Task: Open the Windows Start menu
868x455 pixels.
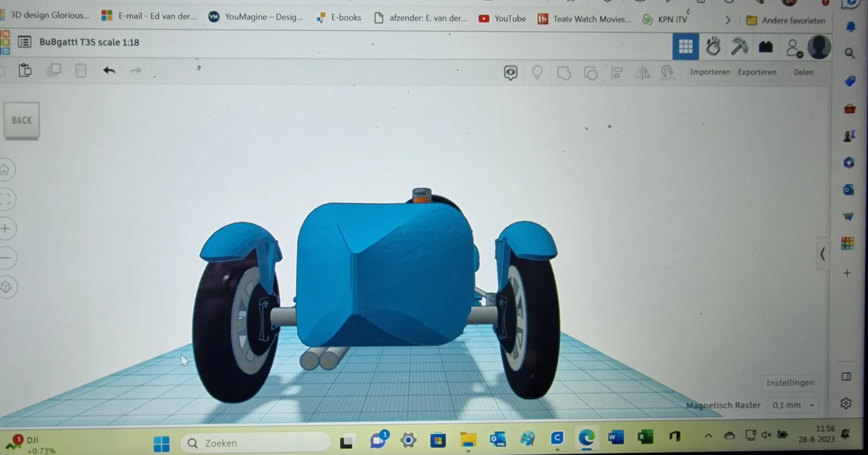Action: point(162,444)
